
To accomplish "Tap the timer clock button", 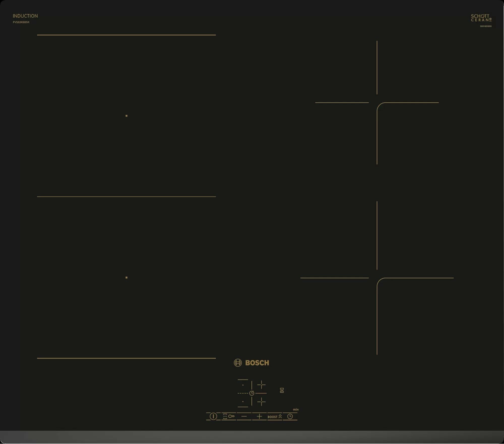I will (x=290, y=417).
